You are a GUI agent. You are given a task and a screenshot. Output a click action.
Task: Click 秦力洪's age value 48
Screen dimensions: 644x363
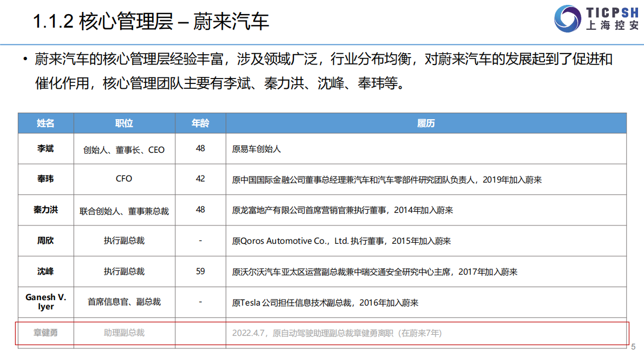pyautogui.click(x=200, y=210)
